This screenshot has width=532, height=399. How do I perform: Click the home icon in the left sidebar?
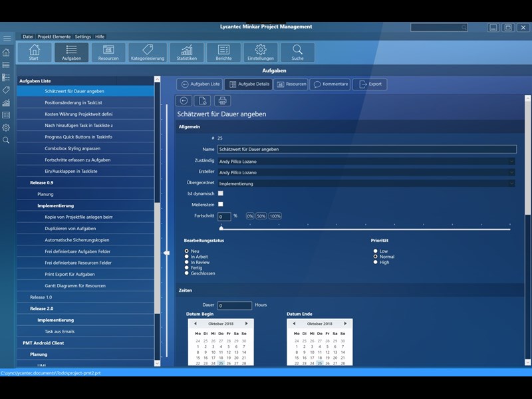(6, 53)
